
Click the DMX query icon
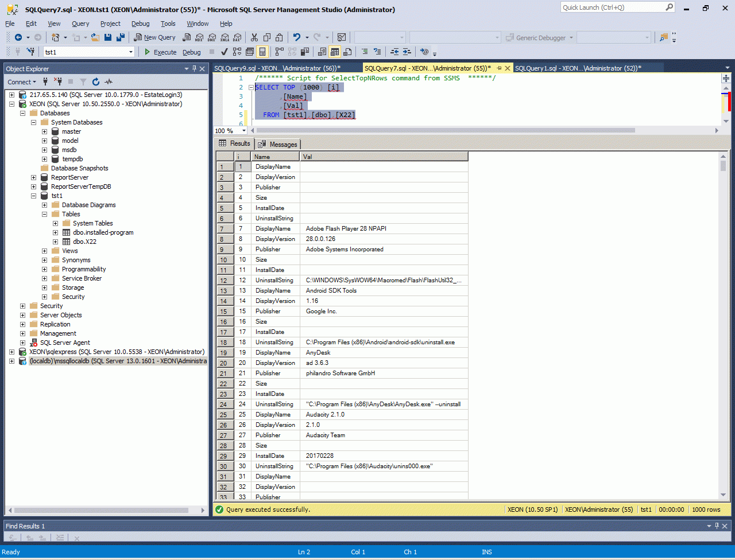click(x=211, y=37)
